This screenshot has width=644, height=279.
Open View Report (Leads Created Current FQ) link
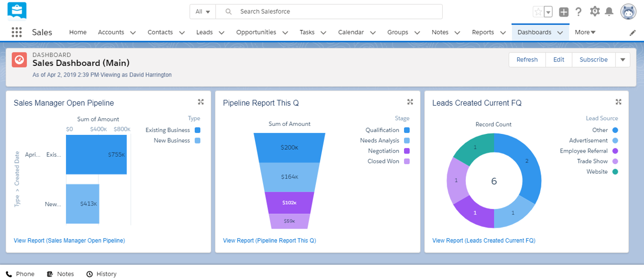[x=484, y=241]
